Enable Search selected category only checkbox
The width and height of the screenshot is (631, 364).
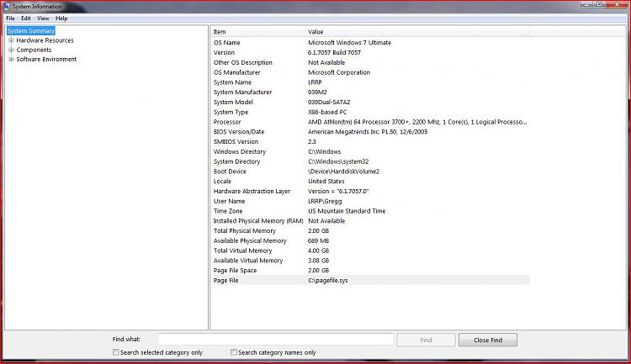[x=116, y=352]
